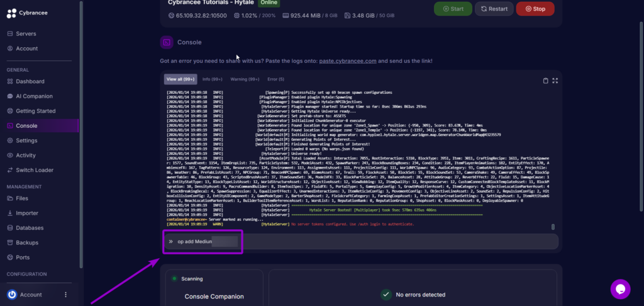This screenshot has height=306, width=644.
Task: Click the user avatar at sidebar bottom
Action: pyautogui.click(x=12, y=295)
